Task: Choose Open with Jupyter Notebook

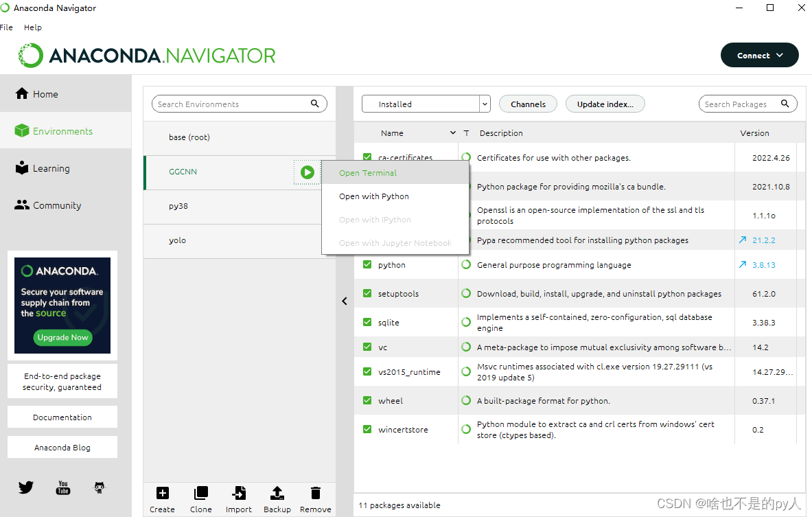Action: tap(395, 243)
